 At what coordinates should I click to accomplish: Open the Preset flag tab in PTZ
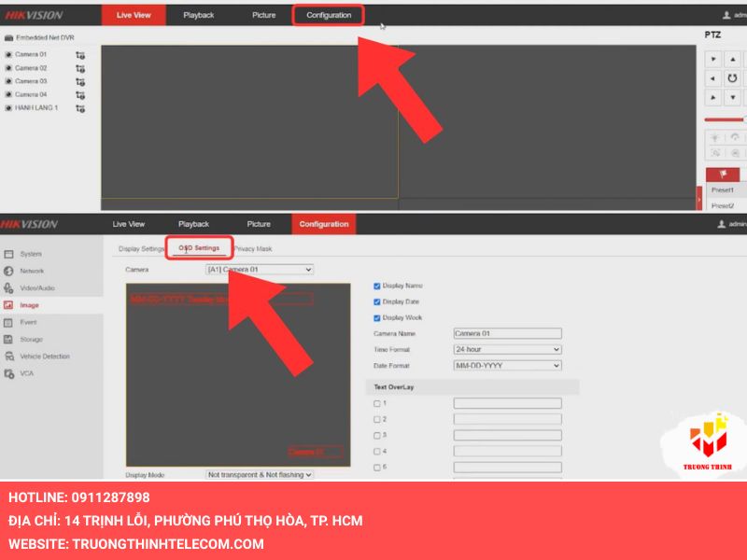[x=723, y=174]
